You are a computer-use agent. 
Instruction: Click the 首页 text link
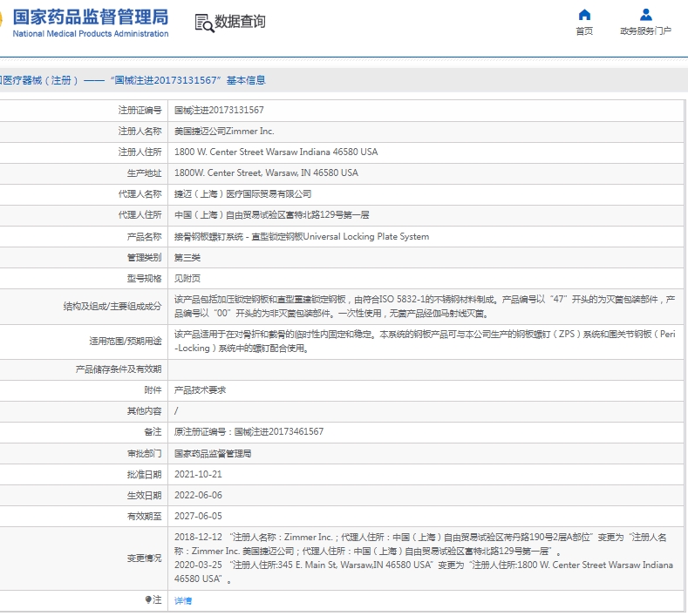584,30
